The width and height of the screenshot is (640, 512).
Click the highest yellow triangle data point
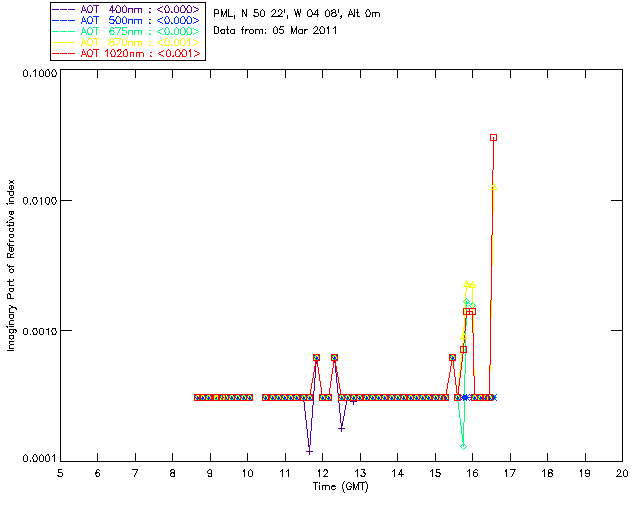pyautogui.click(x=493, y=187)
